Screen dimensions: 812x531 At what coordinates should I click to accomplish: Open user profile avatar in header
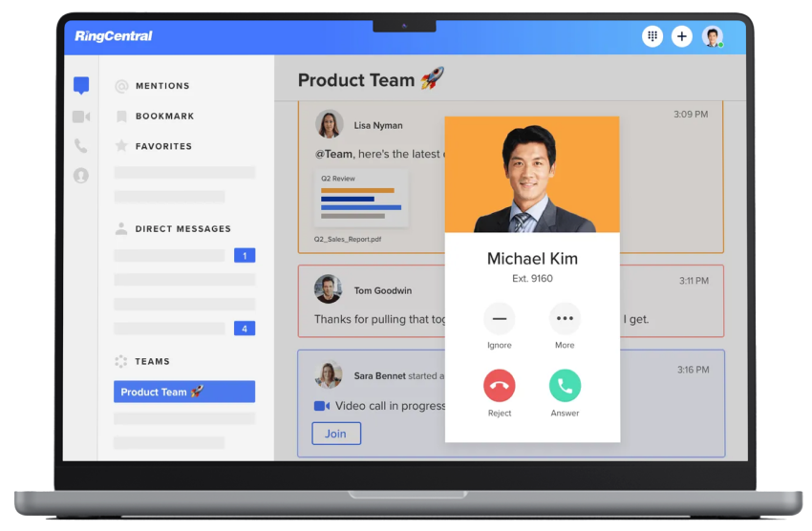(713, 36)
